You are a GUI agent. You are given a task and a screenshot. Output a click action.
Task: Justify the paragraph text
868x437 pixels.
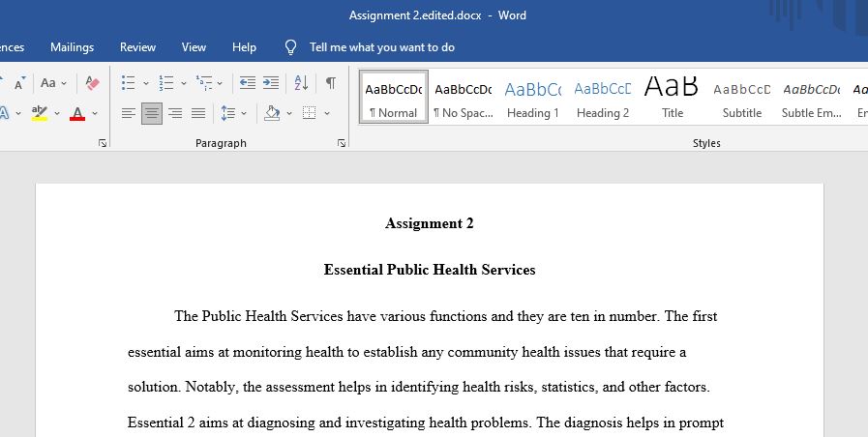198,113
